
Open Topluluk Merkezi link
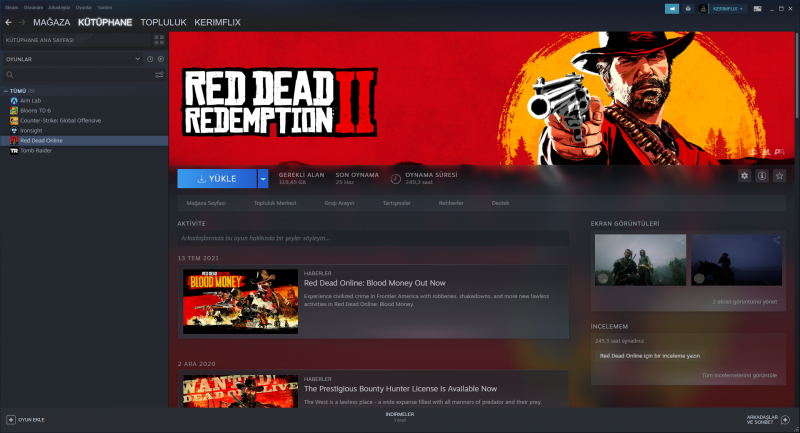[x=275, y=203]
